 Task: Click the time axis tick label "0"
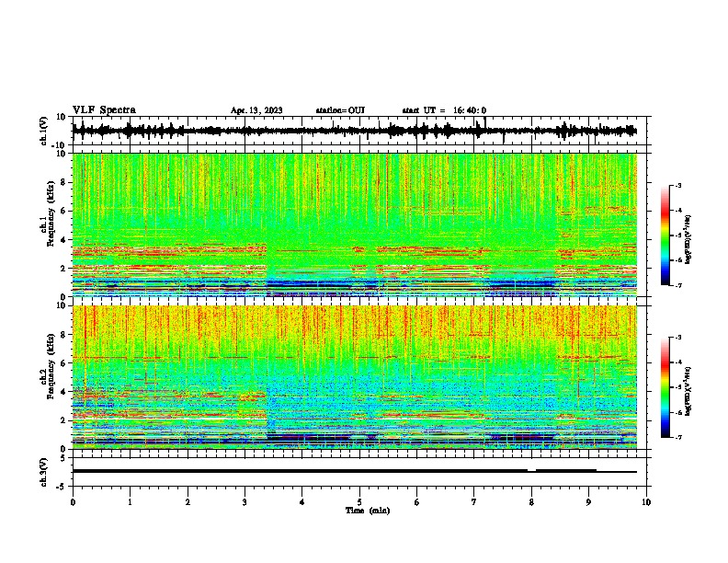click(x=73, y=502)
